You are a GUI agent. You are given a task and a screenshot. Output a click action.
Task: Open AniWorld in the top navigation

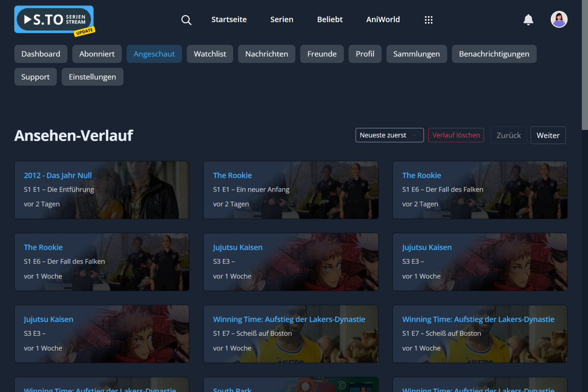383,20
